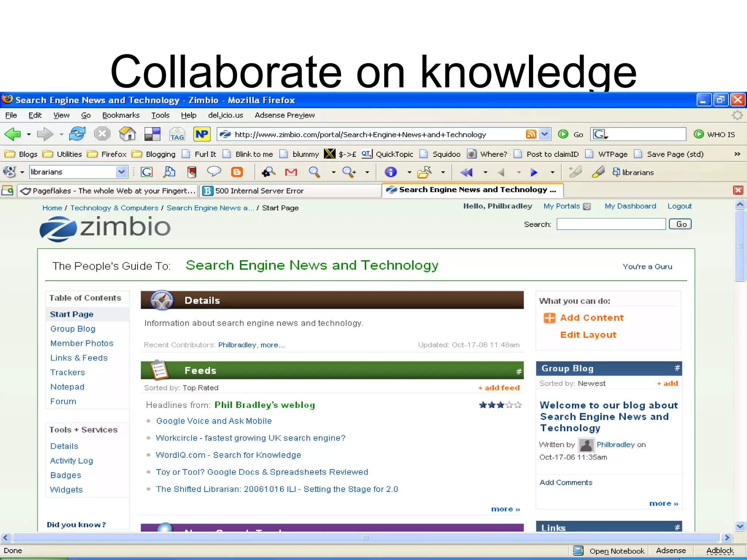Viewport: 747px width, 560px height.
Task: Click the Adblock status bar item
Action: tap(720, 551)
